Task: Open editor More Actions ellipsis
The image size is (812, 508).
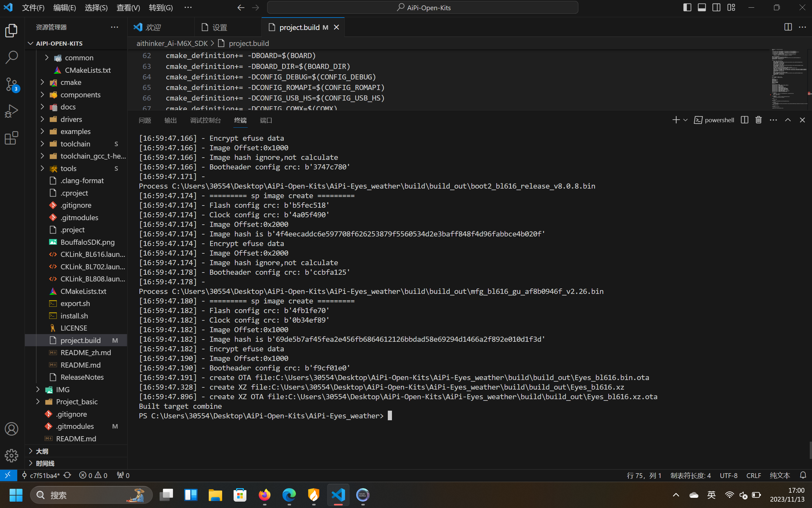Action: coord(802,27)
